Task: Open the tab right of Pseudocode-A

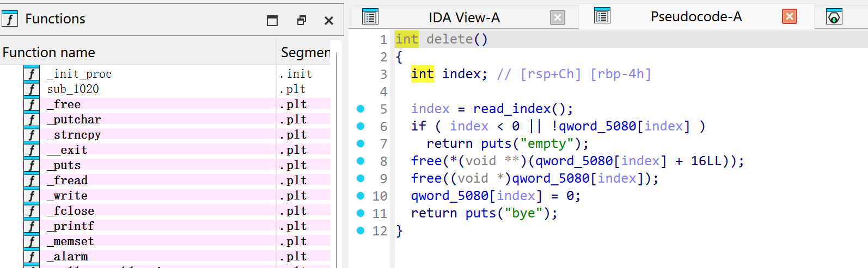Action: (x=834, y=17)
